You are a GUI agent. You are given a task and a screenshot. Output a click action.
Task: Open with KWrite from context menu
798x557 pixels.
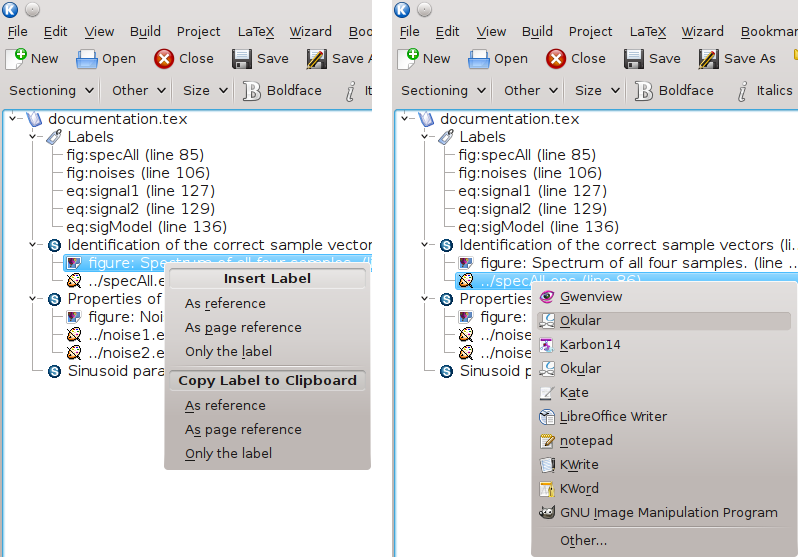click(664, 464)
